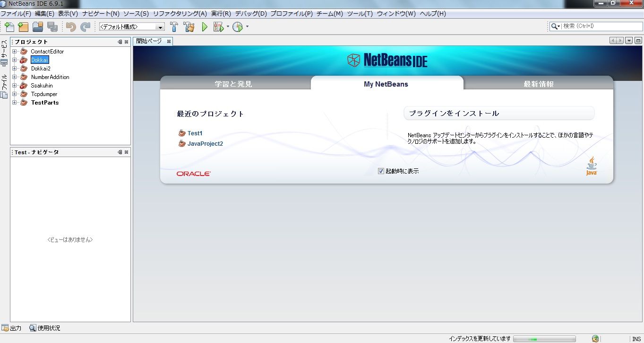Click the Open Project toolbar icon
644x343 pixels.
coord(38,26)
